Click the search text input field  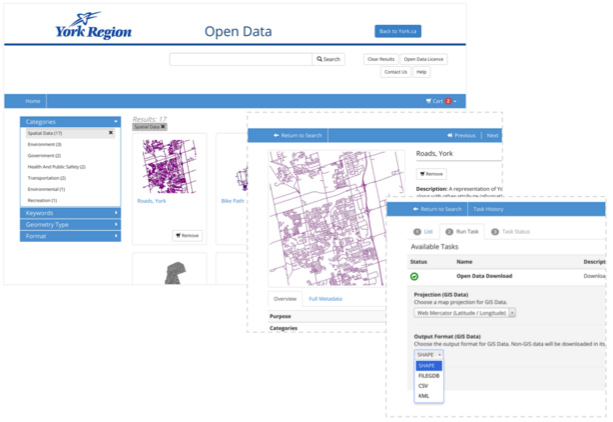[241, 59]
